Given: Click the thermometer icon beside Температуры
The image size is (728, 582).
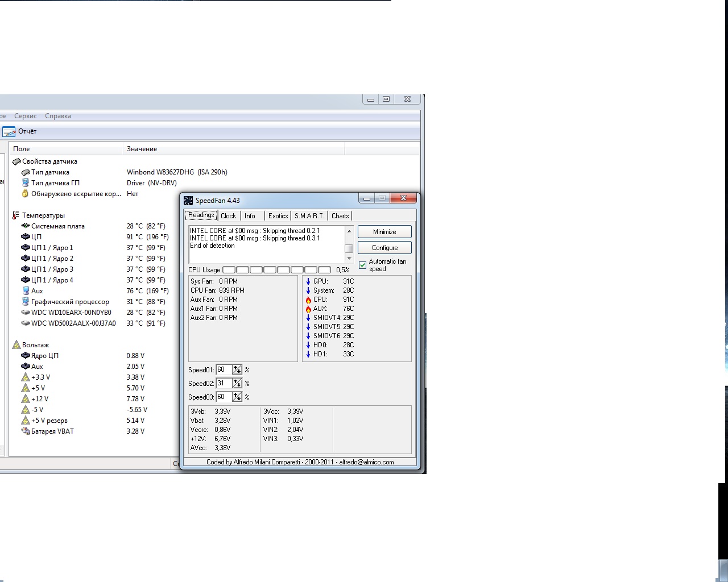Looking at the screenshot, I should (15, 215).
